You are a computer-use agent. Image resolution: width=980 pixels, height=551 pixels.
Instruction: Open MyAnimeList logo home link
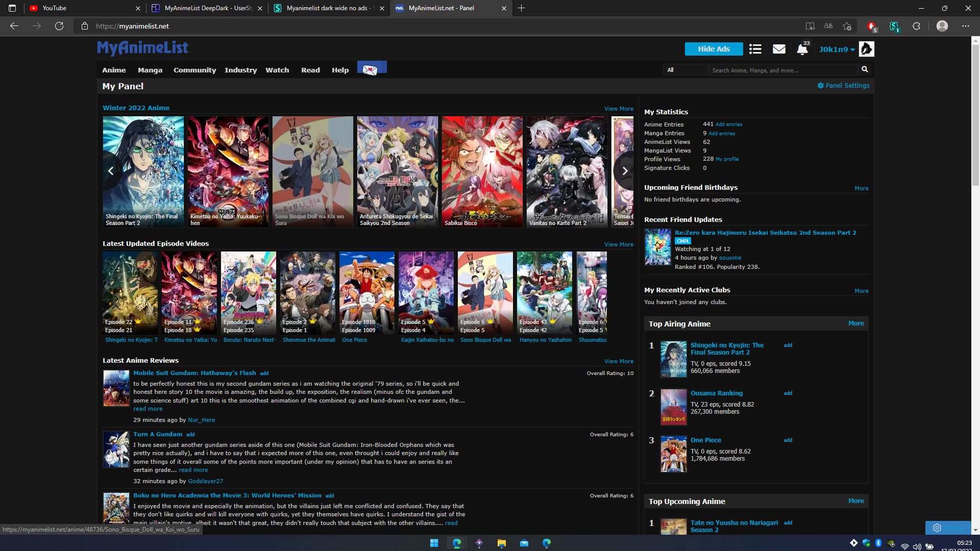(142, 48)
